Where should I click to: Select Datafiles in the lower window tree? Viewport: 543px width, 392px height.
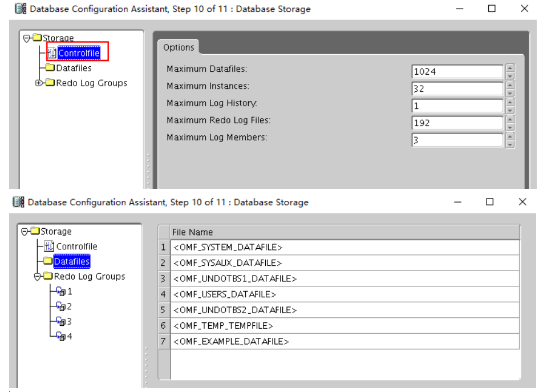[x=72, y=261]
